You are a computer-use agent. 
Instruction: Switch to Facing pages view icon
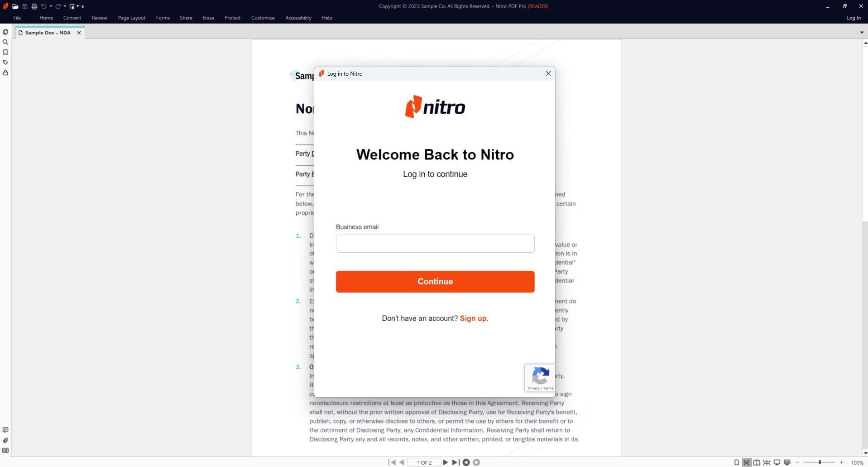point(757,462)
